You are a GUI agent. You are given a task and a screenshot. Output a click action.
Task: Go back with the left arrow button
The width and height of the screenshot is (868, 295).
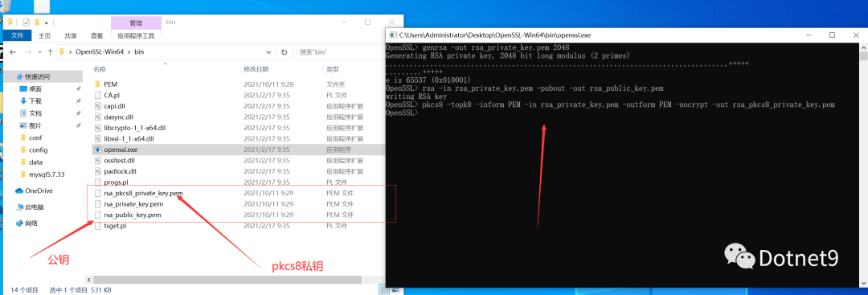pos(14,52)
